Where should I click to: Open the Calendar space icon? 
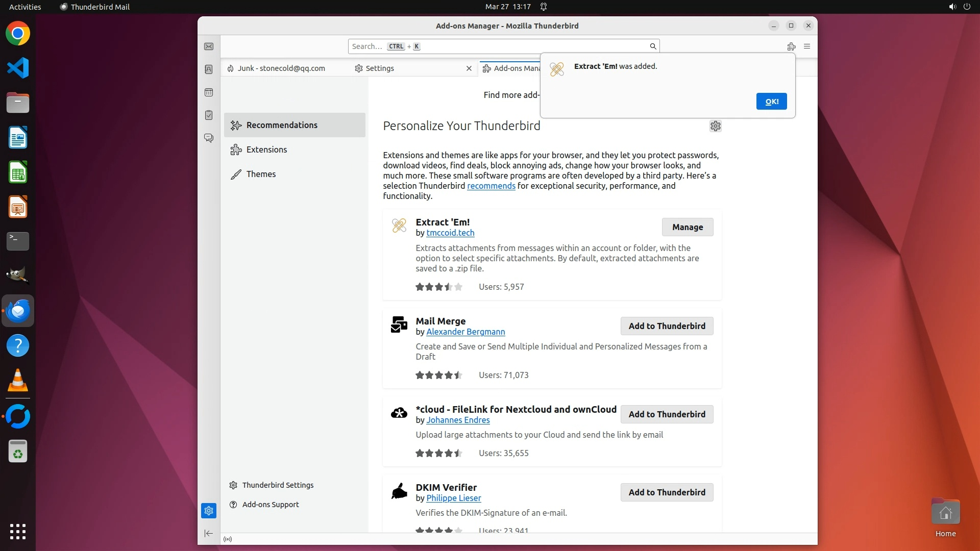209,92
